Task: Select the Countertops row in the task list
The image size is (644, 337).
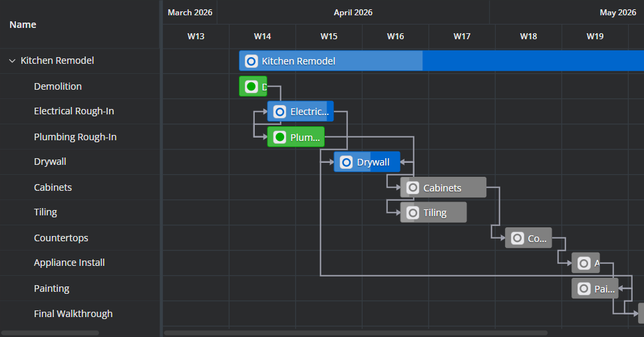Action: (80, 238)
